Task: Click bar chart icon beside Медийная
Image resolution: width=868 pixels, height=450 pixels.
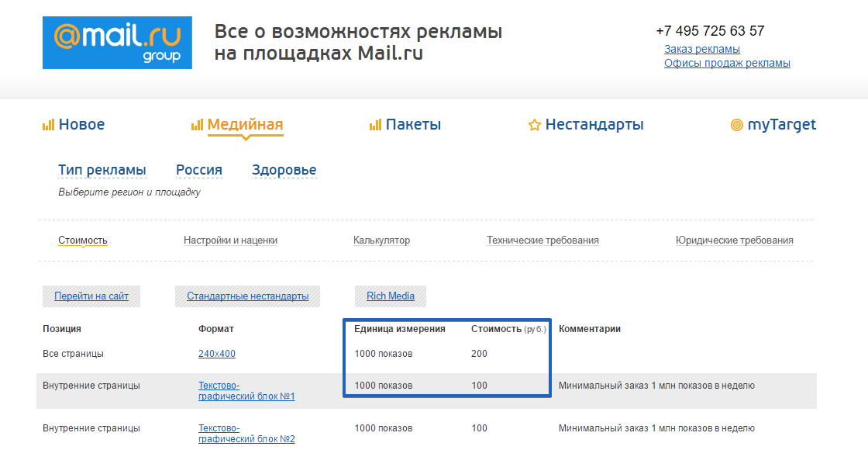Action: tap(197, 125)
